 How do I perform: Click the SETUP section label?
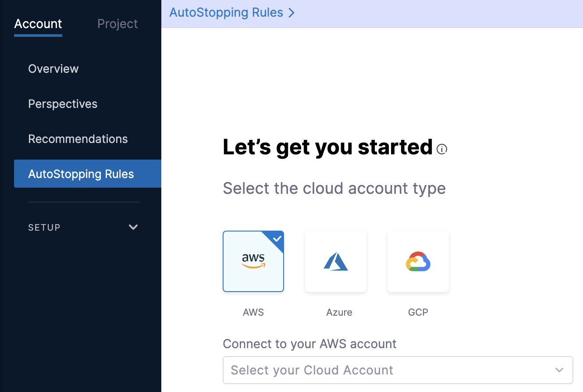coord(44,227)
